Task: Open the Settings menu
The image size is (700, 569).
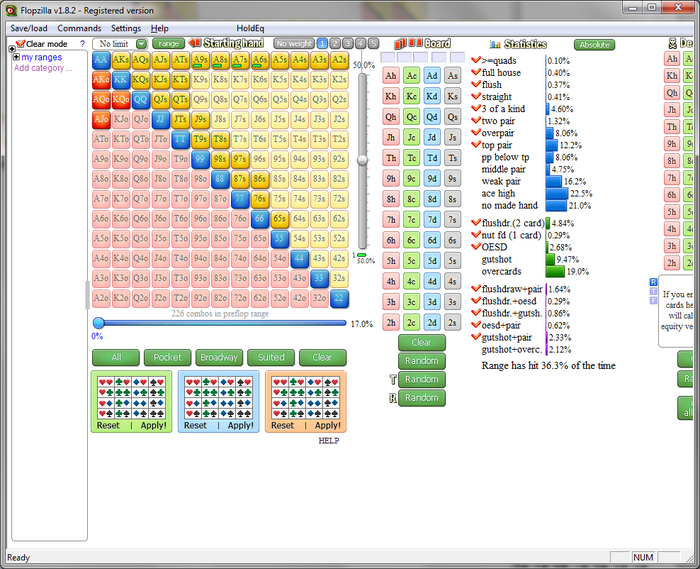Action: pos(126,28)
